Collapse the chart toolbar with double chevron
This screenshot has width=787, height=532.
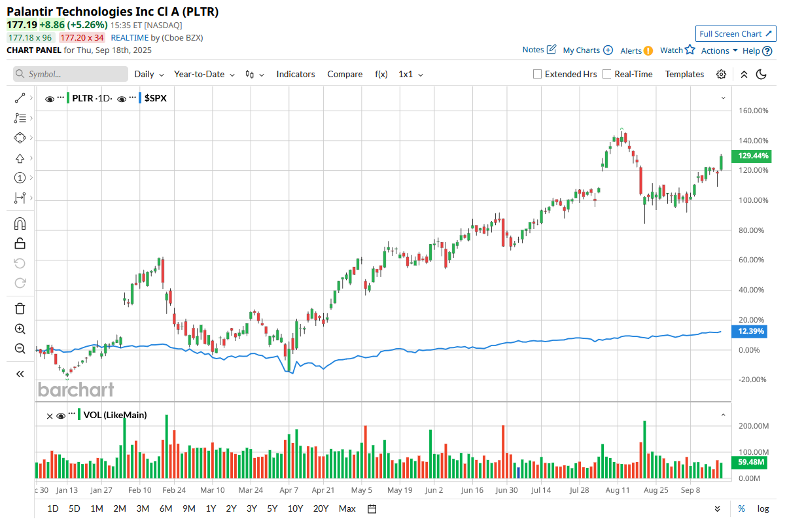(744, 75)
